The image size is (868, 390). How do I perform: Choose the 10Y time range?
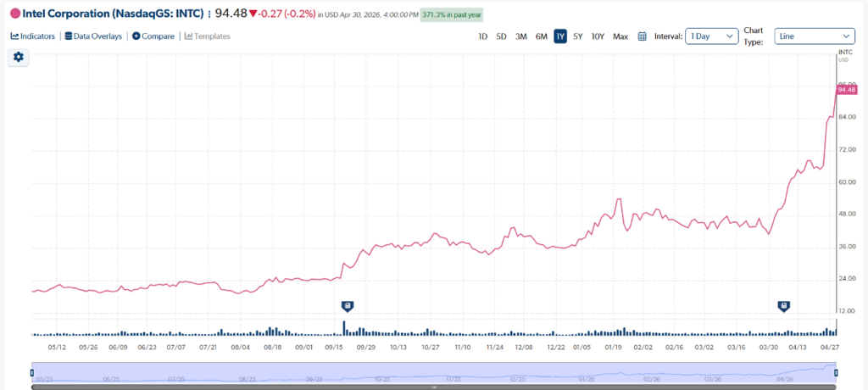[x=598, y=36]
